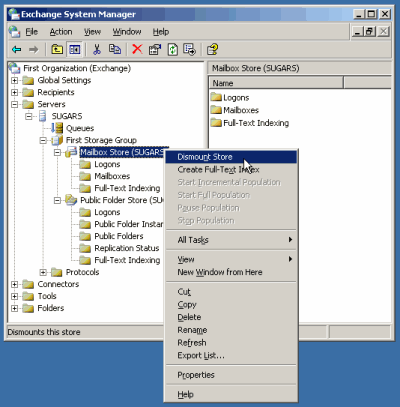Toggle the Show/Hide Console Tree icon

(x=74, y=50)
